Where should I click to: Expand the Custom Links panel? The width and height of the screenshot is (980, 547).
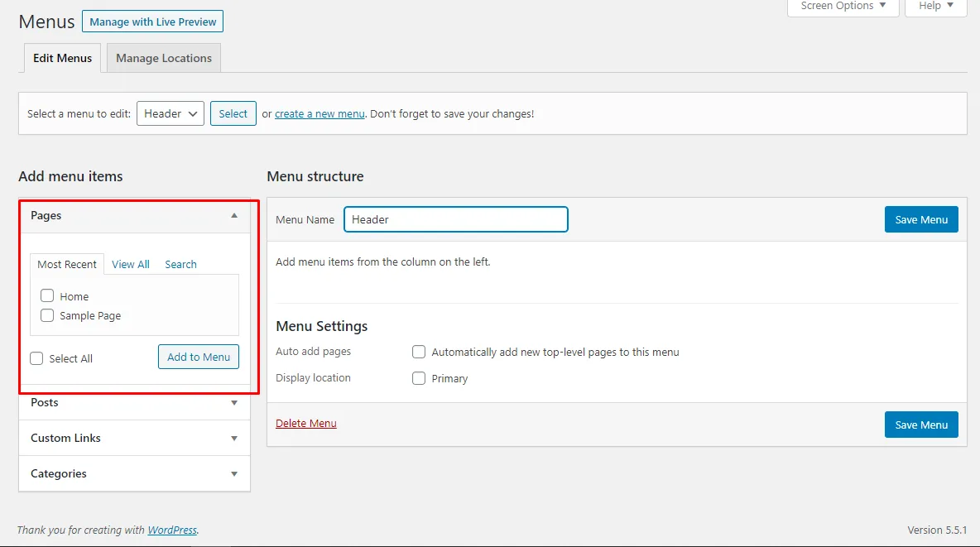point(234,439)
